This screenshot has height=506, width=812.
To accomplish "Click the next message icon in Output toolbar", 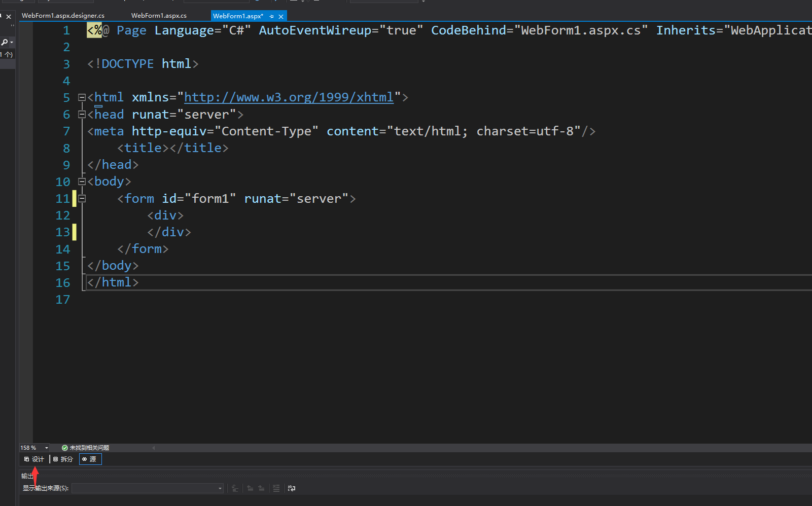I will 261,488.
